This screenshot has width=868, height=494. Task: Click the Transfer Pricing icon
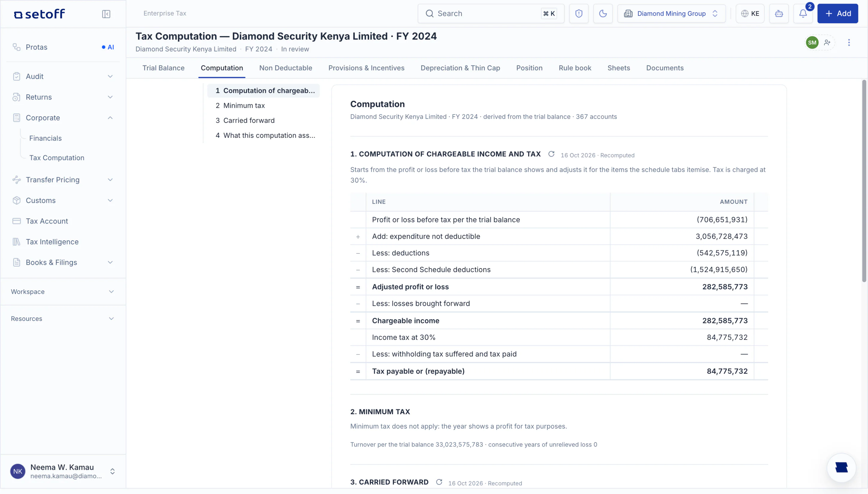(x=16, y=180)
